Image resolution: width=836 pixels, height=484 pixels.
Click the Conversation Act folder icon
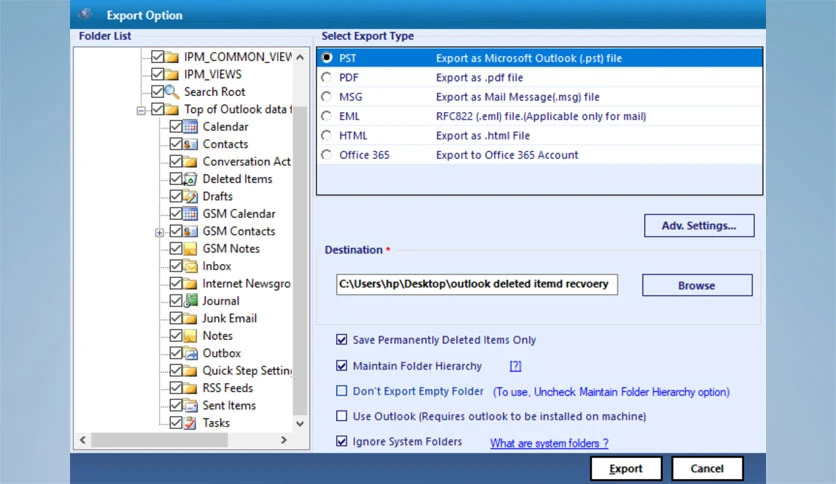coord(190,162)
